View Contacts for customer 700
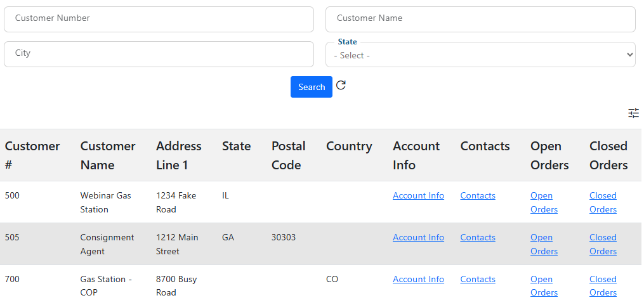This screenshot has width=644, height=305. (477, 280)
